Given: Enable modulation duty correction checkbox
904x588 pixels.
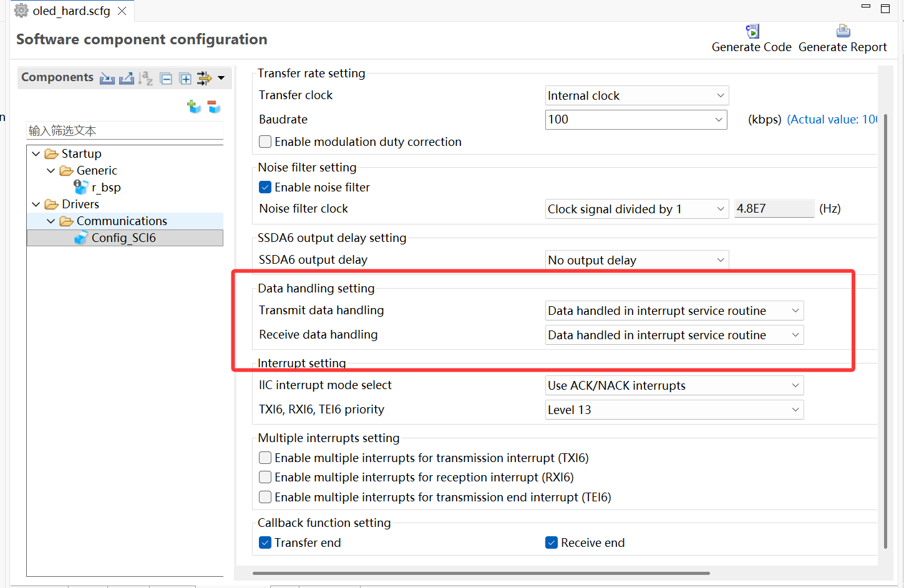Looking at the screenshot, I should tap(265, 142).
